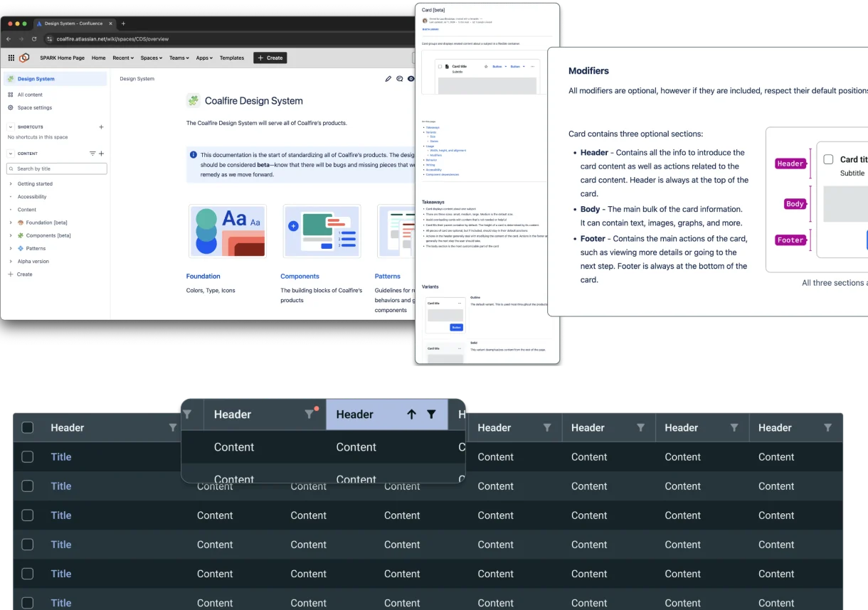This screenshot has height=610, width=868.
Task: Open Templates from the navbar
Action: coord(232,58)
